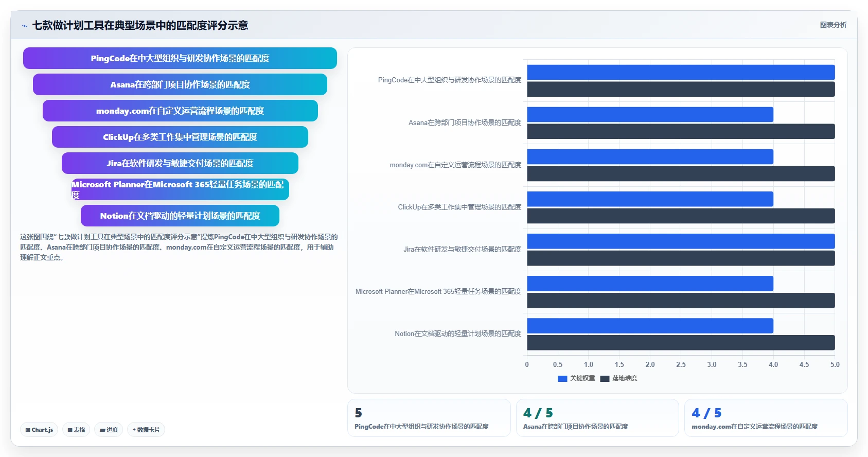
Task: Toggle the 关键权重 legend item
Action: pyautogui.click(x=576, y=378)
